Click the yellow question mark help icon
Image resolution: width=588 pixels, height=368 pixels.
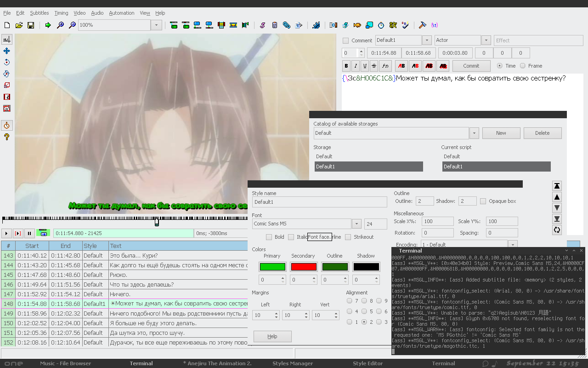click(7, 137)
